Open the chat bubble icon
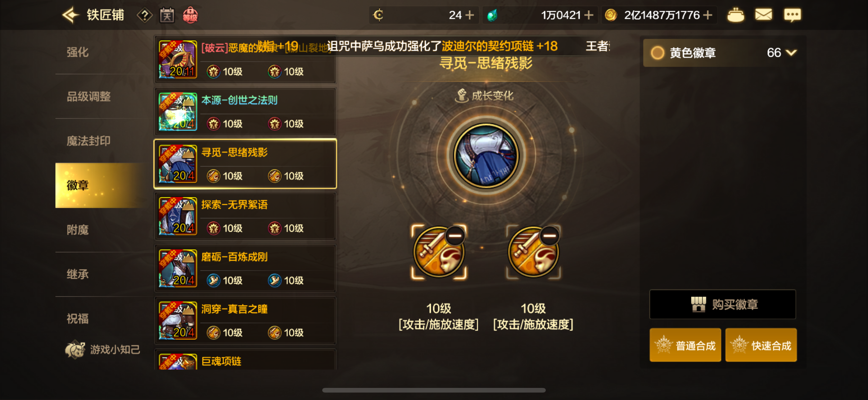Image resolution: width=868 pixels, height=400 pixels. [x=792, y=15]
